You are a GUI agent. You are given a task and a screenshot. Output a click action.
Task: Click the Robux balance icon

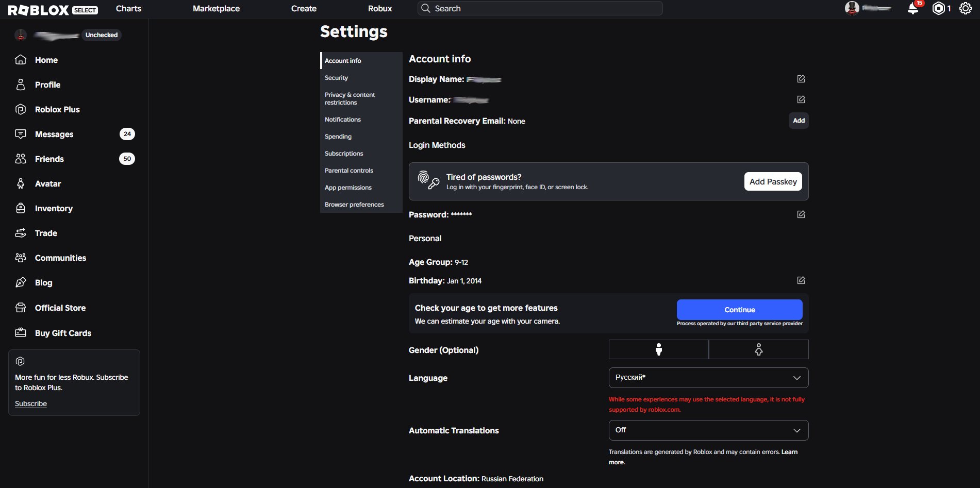click(x=939, y=8)
